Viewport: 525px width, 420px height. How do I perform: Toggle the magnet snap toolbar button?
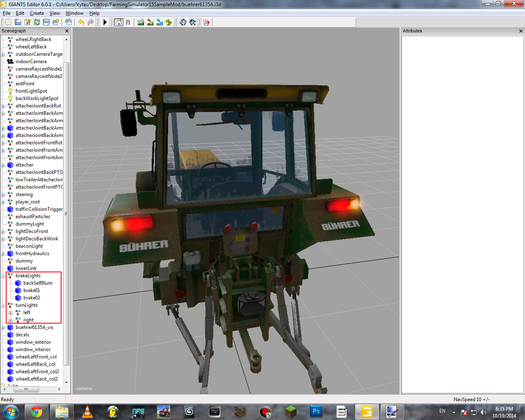coord(128,22)
